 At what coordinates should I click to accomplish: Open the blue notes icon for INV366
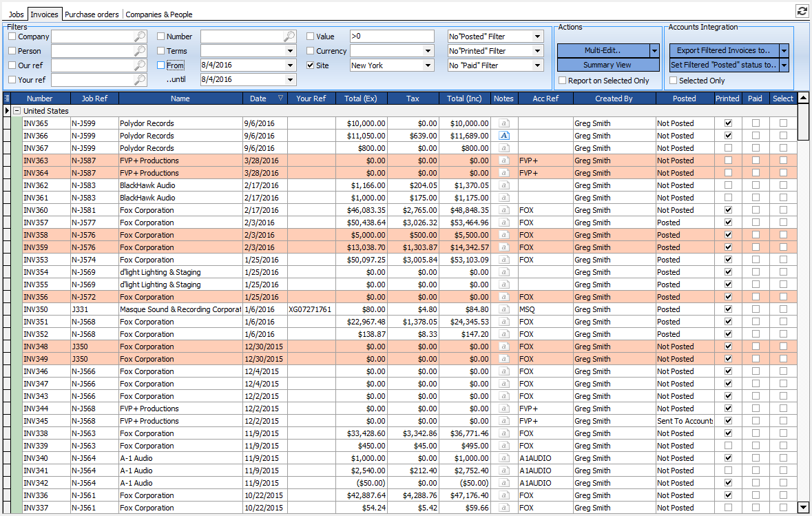[x=504, y=136]
